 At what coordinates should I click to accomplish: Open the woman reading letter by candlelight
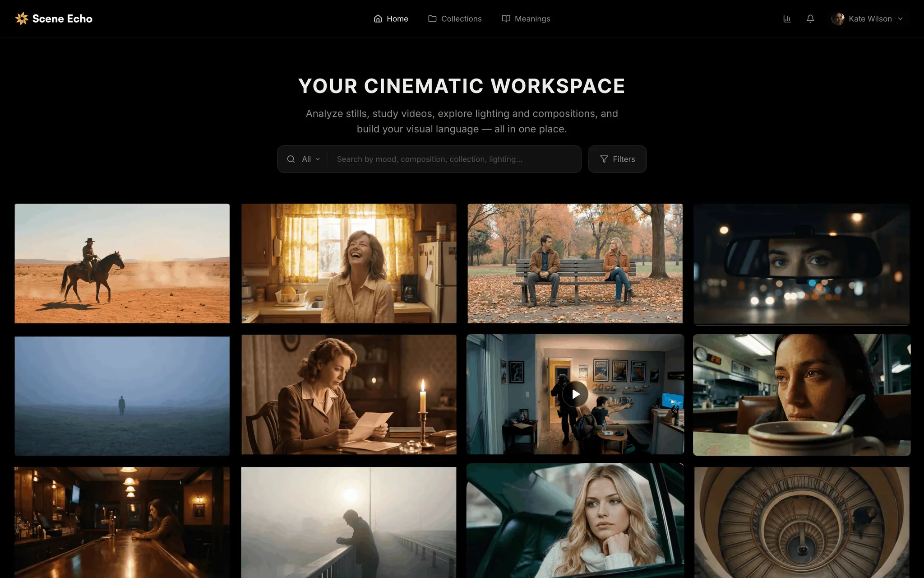(349, 394)
